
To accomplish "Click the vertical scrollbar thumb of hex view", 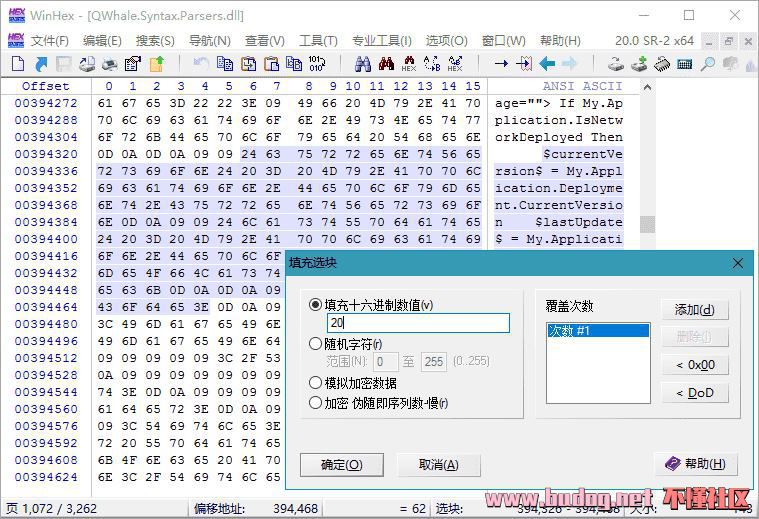I will [647, 225].
